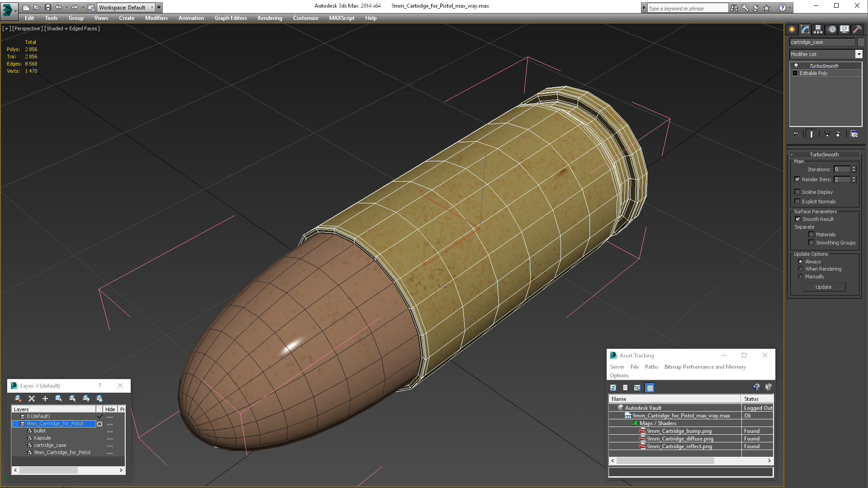Toggle TurboSmooth lightbulb visibility
This screenshot has width=868, height=488.
(x=796, y=66)
